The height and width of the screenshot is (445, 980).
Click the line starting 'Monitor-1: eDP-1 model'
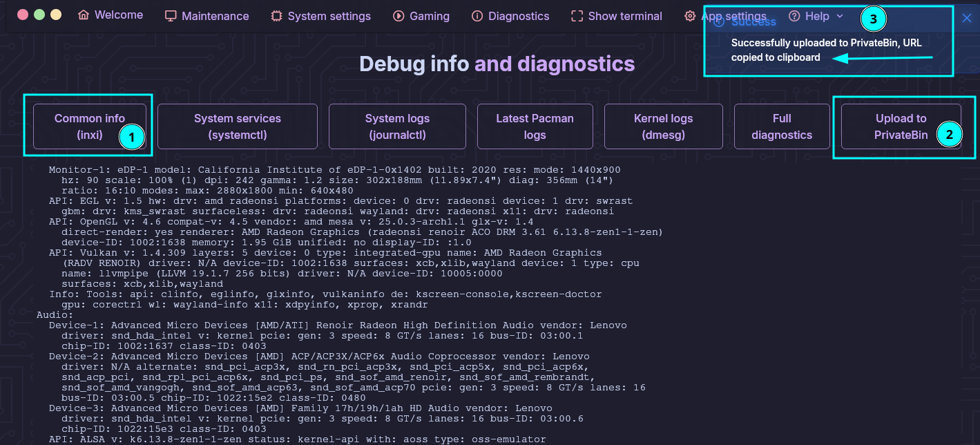[334, 170]
